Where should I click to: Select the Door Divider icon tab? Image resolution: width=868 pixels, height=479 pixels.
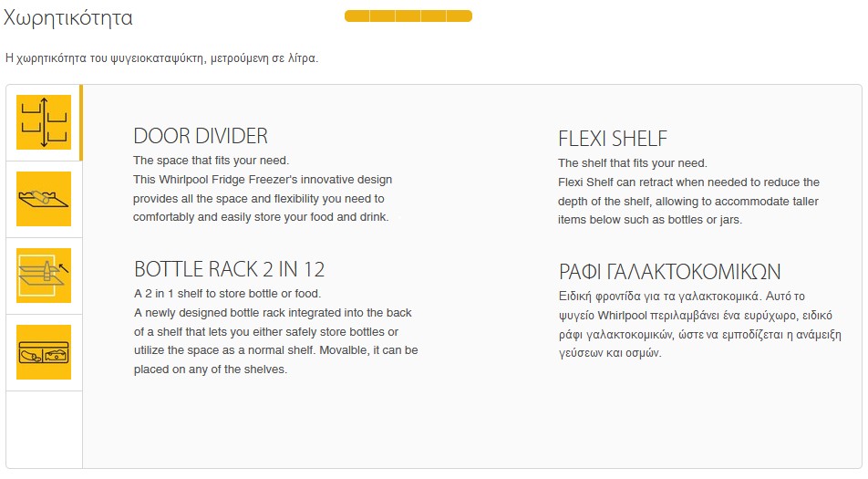click(44, 122)
